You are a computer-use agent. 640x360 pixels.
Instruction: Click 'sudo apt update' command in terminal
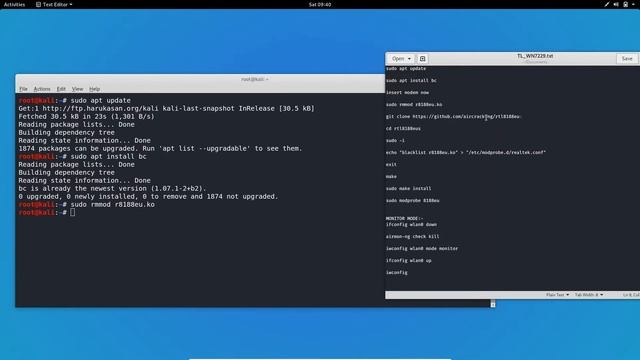tap(101, 100)
